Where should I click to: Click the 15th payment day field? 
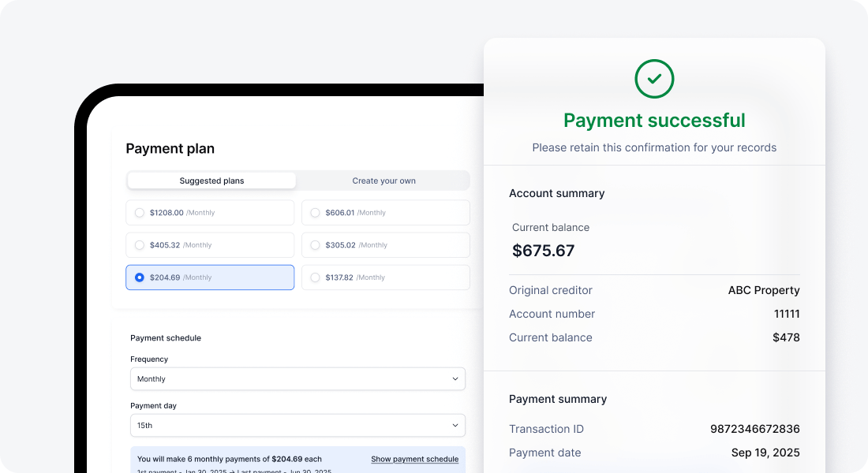click(x=297, y=425)
